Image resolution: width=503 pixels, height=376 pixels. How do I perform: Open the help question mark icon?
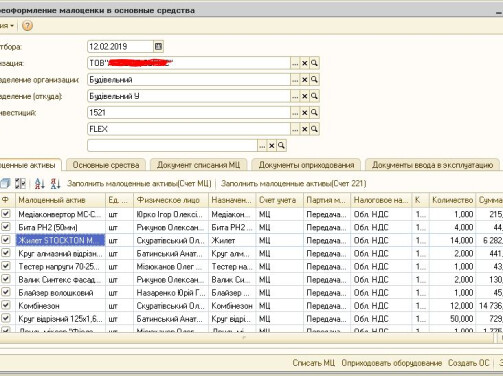coord(27,26)
